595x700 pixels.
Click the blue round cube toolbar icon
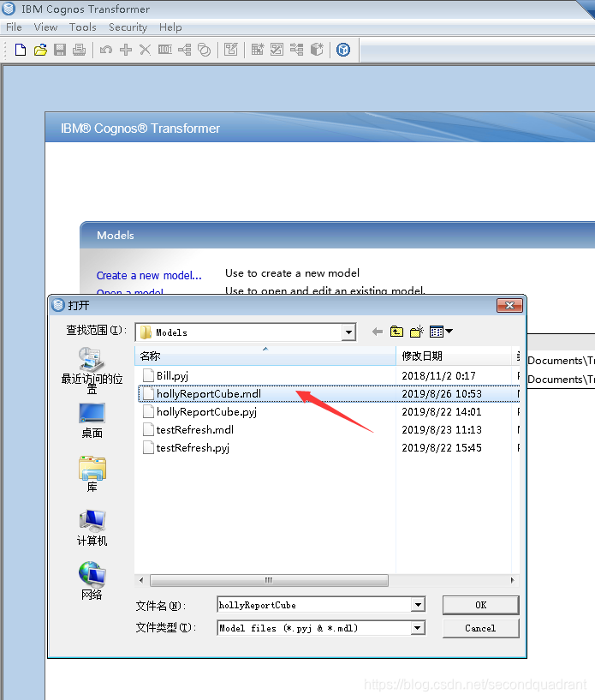343,50
